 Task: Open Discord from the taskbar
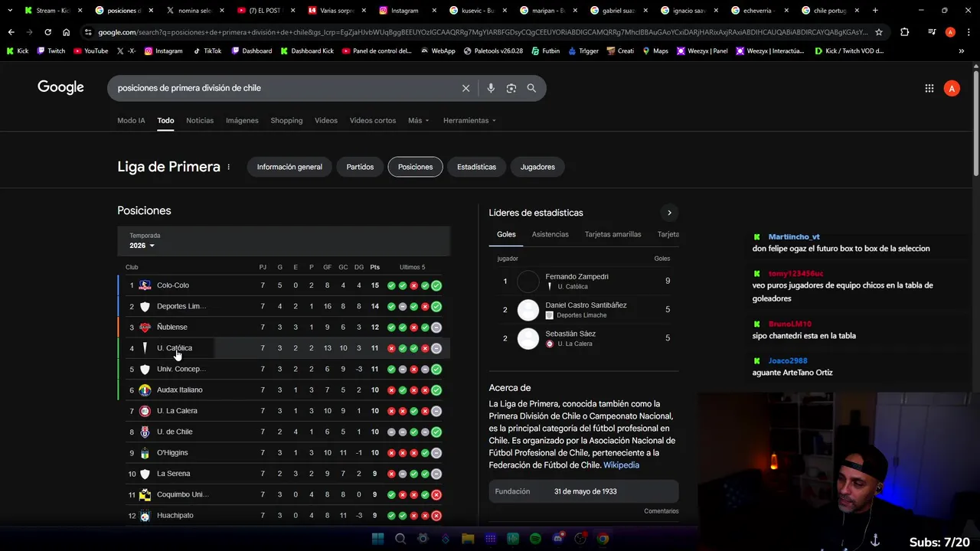[557, 539]
